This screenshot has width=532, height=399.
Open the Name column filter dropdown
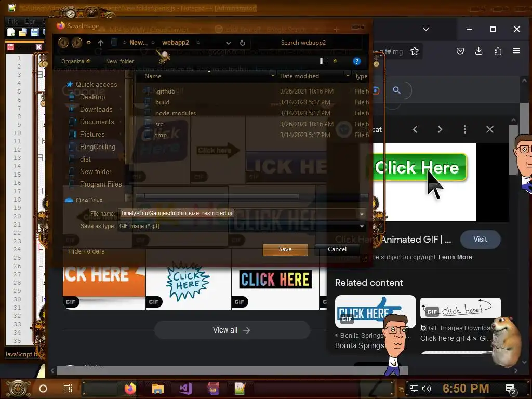click(273, 76)
